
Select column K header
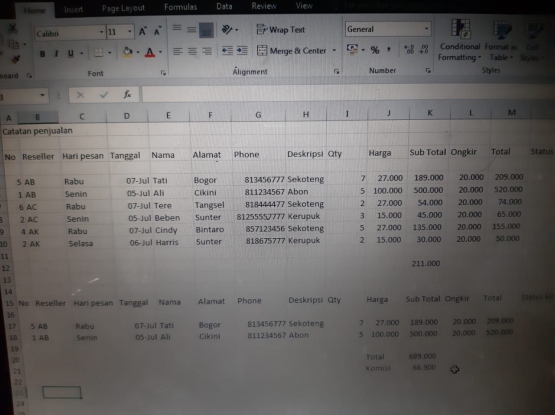(430, 113)
